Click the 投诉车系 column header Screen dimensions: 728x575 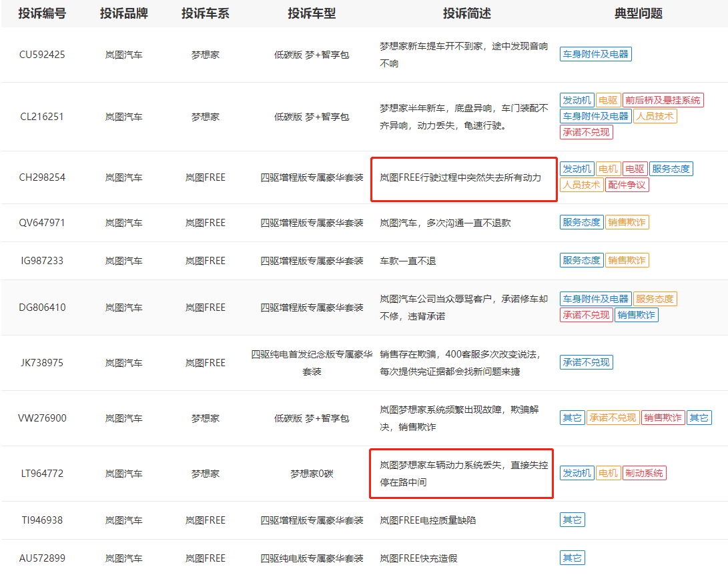coord(206,13)
